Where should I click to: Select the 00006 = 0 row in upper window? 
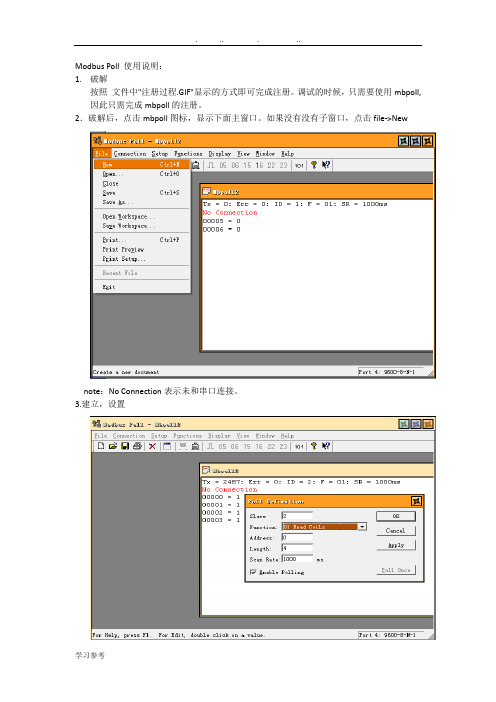222,229
